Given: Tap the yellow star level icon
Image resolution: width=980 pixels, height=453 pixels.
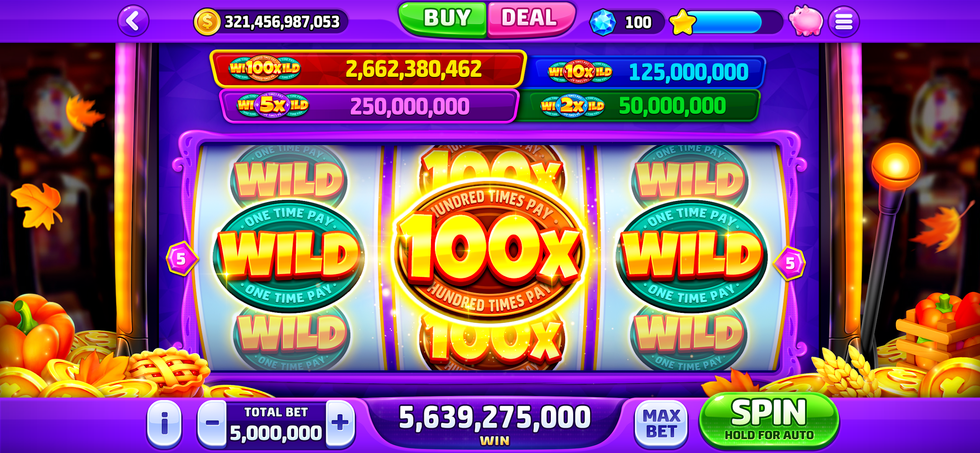Looking at the screenshot, I should [683, 22].
